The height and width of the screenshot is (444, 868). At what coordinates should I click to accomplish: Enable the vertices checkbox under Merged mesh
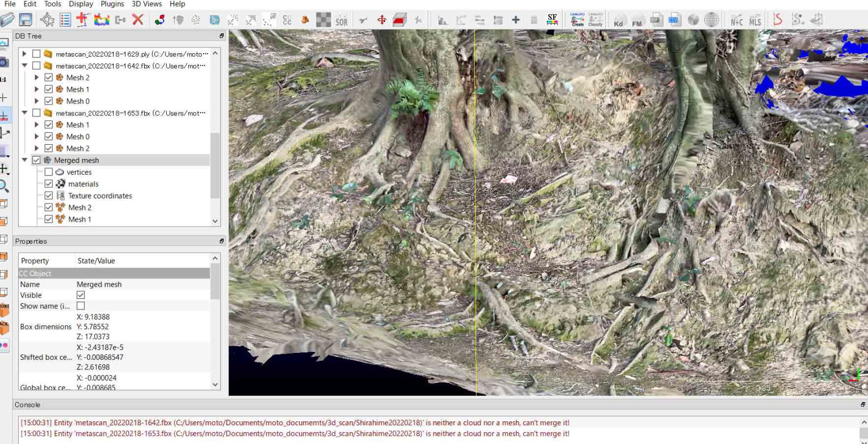[49, 172]
